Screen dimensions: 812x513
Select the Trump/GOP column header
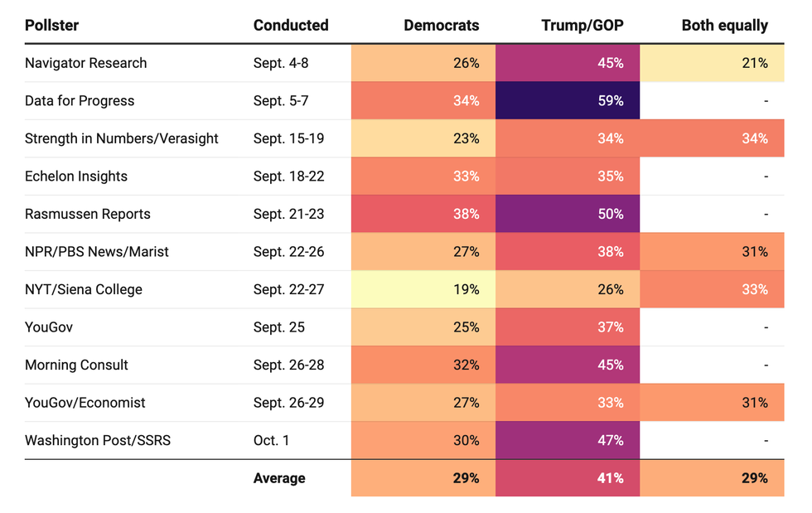pos(582,25)
